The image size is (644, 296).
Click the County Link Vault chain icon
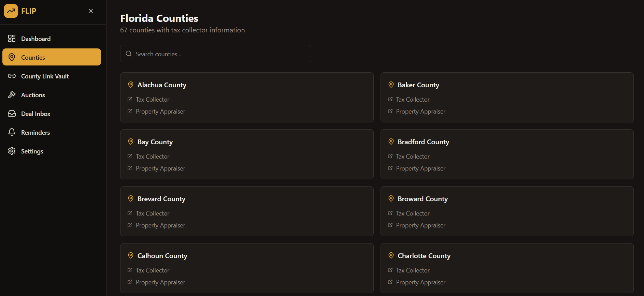pos(12,76)
